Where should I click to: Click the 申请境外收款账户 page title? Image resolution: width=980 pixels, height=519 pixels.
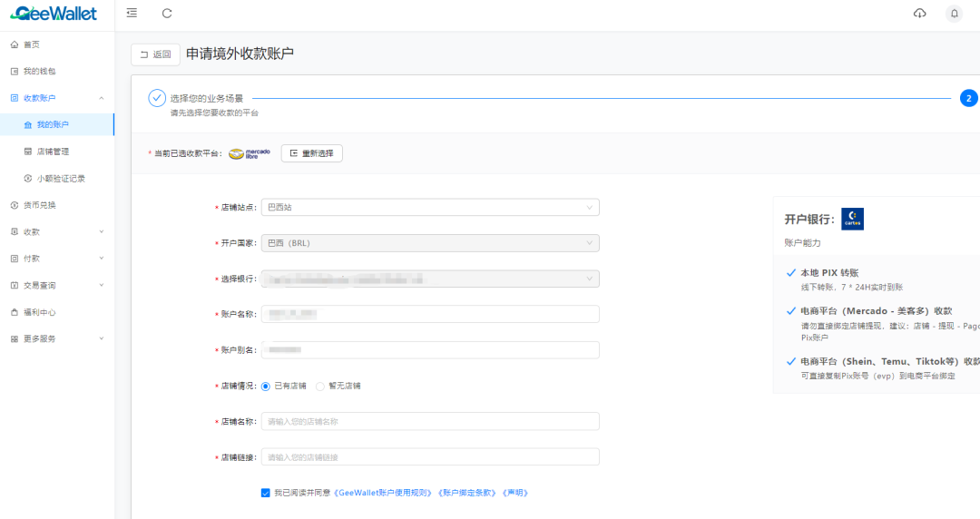pos(240,54)
